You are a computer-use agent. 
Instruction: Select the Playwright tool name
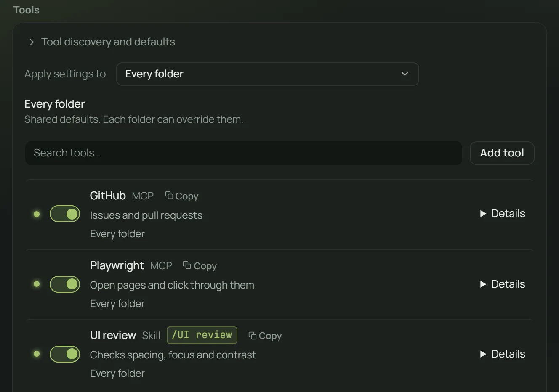click(117, 266)
